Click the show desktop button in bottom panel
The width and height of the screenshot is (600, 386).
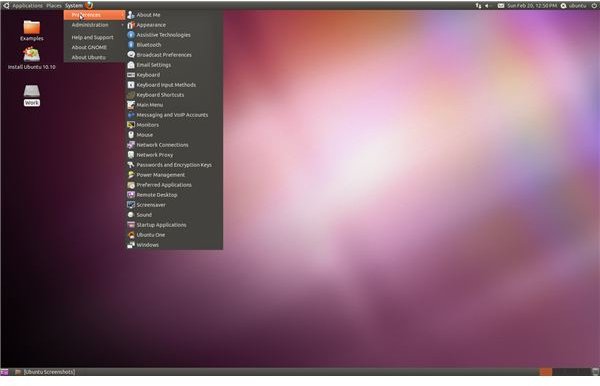coord(4,371)
